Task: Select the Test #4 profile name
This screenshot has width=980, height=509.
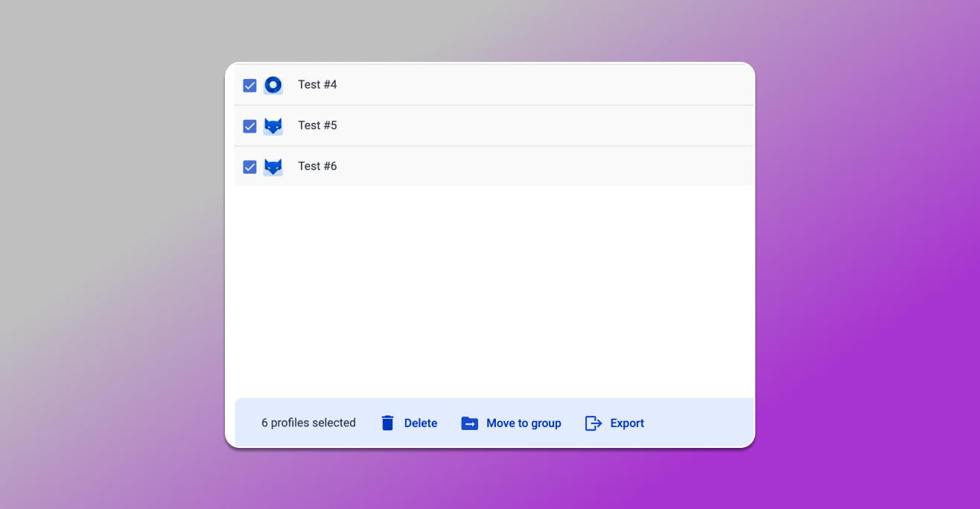Action: pyautogui.click(x=317, y=84)
